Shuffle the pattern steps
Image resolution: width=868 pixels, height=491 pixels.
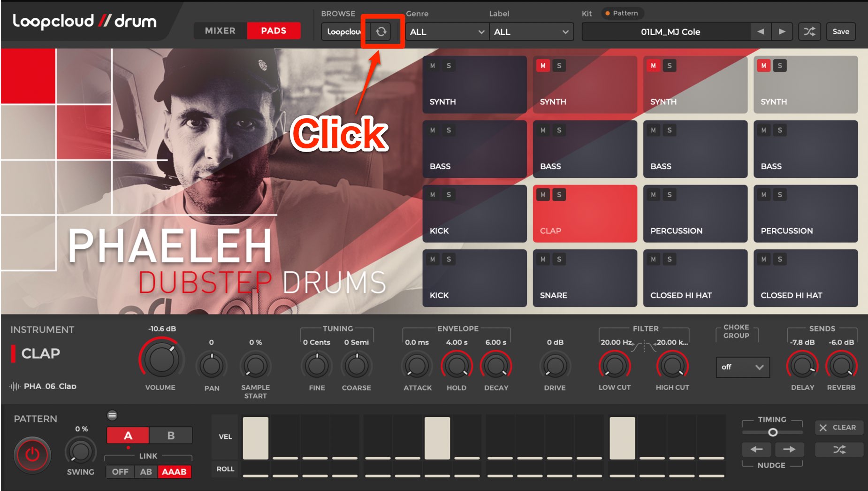click(x=839, y=450)
